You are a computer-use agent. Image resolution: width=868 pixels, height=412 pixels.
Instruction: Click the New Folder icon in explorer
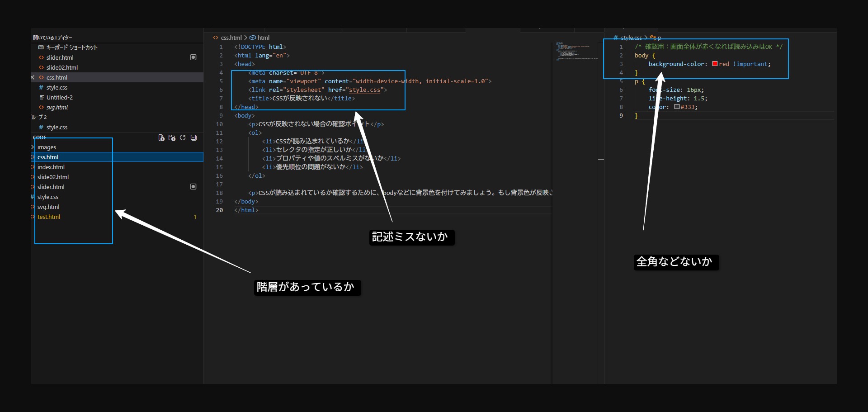point(172,138)
